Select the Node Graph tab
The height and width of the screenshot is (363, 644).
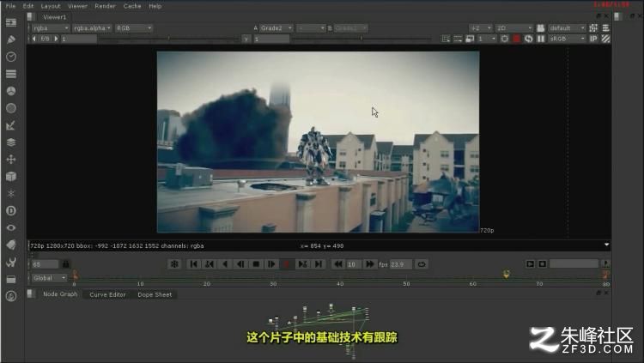click(60, 294)
